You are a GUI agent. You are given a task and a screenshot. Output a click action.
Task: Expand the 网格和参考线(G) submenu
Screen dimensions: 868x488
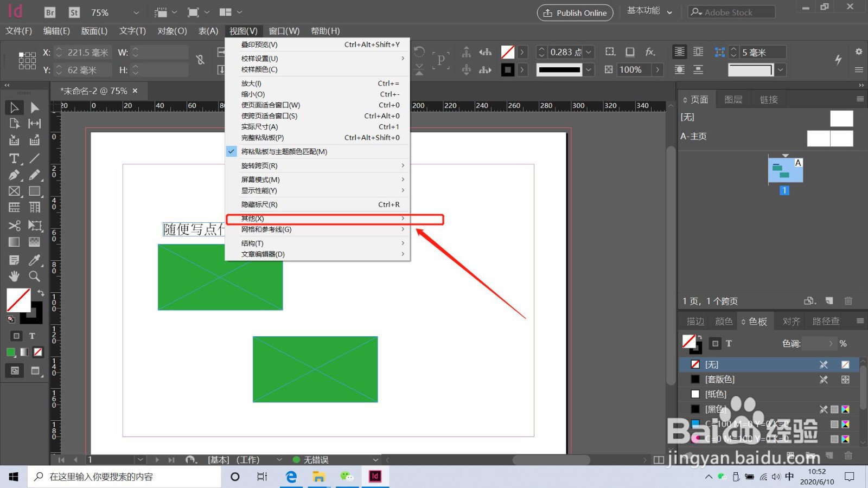click(x=317, y=229)
